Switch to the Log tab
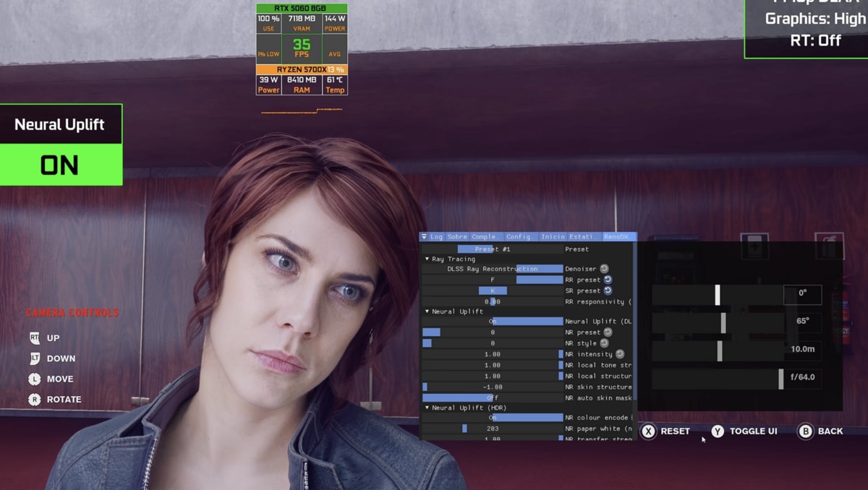 [436, 237]
